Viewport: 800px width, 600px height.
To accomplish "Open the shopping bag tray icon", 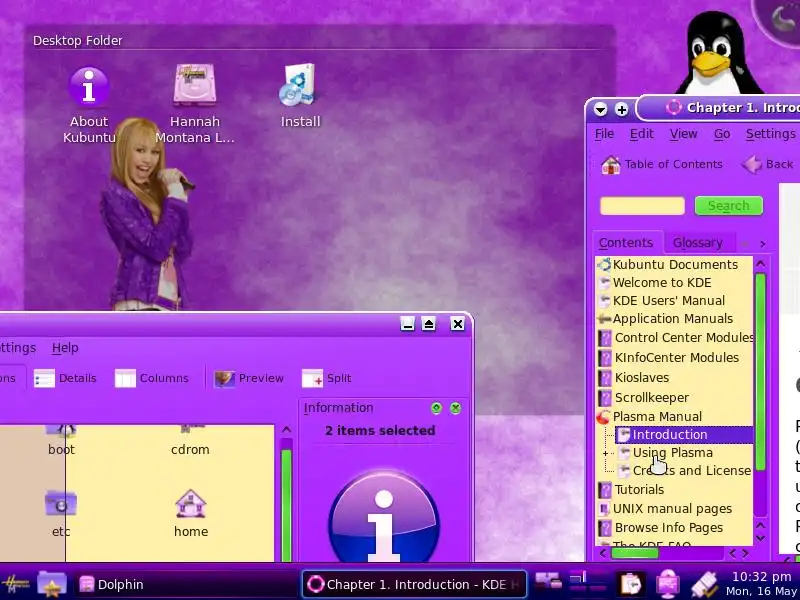I will [x=667, y=584].
